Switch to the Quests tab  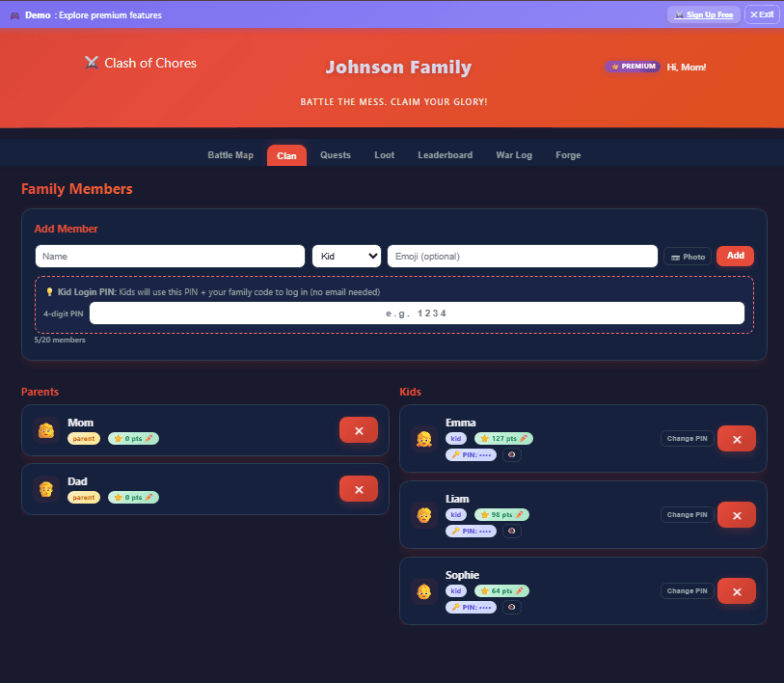tap(336, 155)
